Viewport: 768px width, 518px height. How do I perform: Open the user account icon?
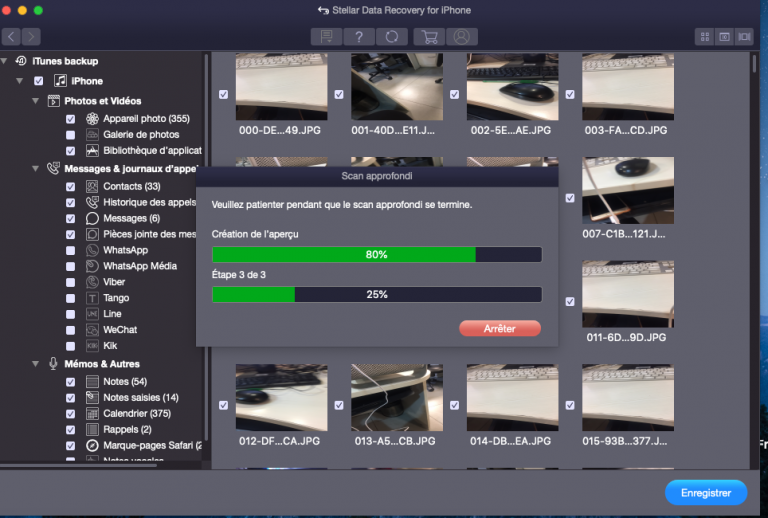point(461,37)
